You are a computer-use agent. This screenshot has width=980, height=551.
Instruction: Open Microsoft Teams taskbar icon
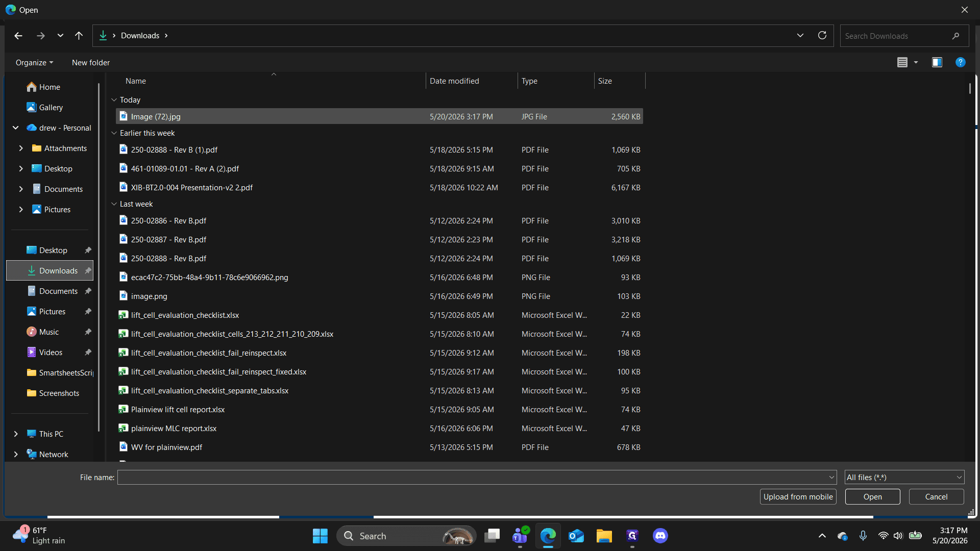tap(520, 536)
